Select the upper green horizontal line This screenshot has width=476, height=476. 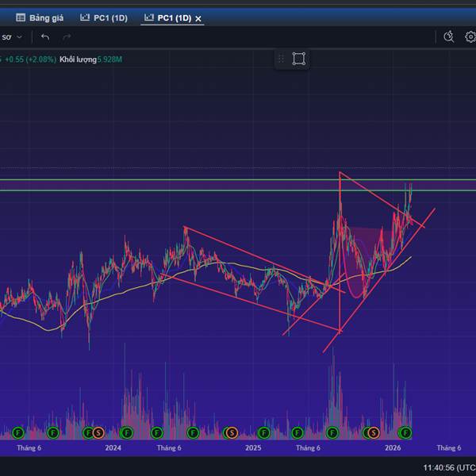point(238,180)
